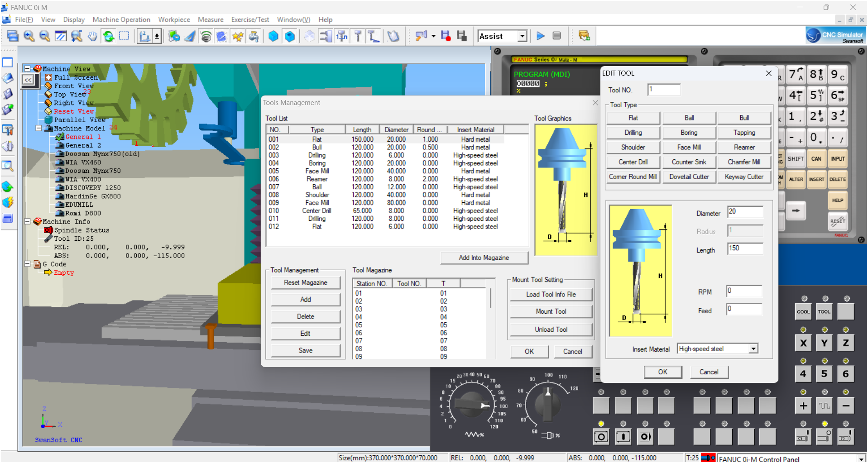Open the Display menu
Screen dimensions: 868x463
tap(74, 19)
